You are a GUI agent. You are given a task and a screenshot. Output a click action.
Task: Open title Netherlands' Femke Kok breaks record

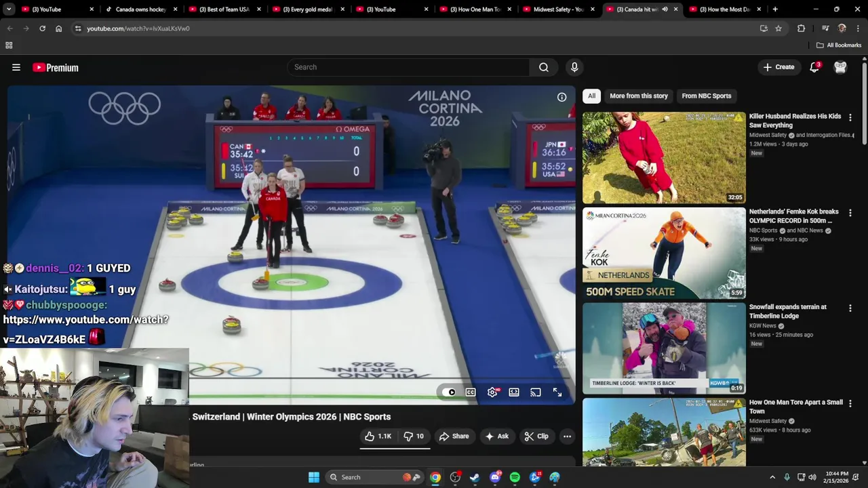point(794,216)
